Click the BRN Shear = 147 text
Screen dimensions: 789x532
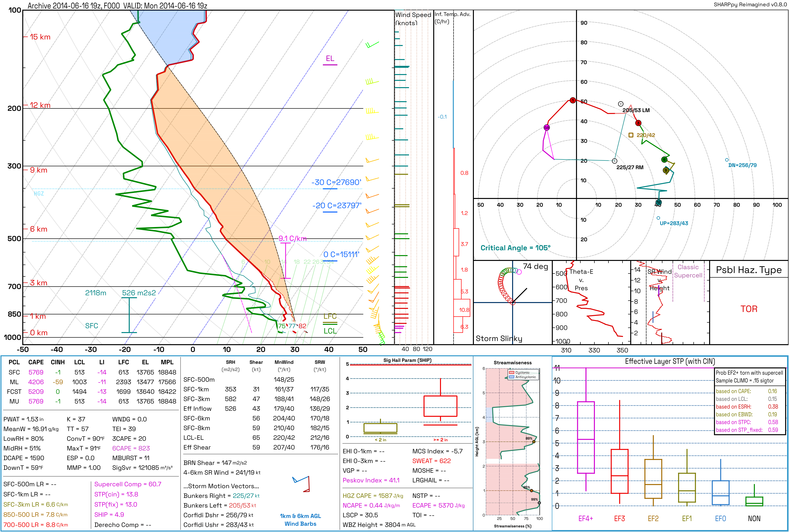[x=215, y=463]
